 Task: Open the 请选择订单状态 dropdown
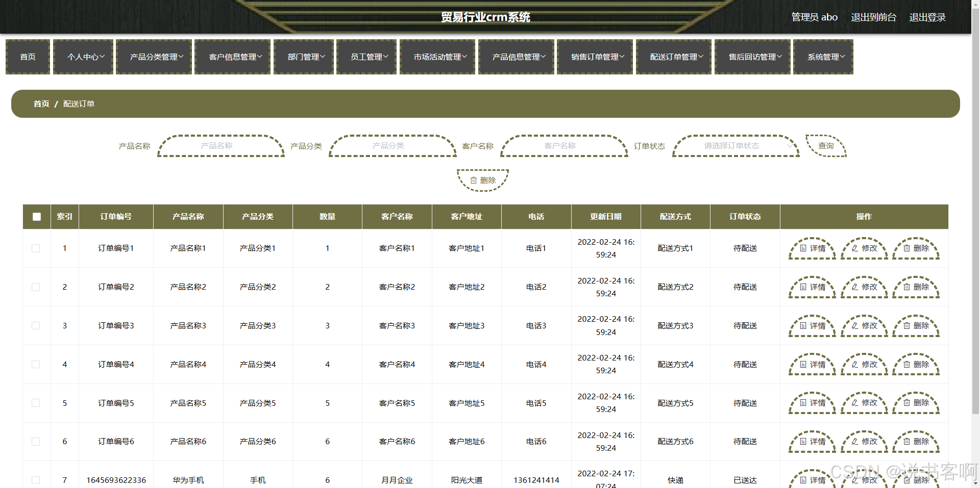pos(736,146)
